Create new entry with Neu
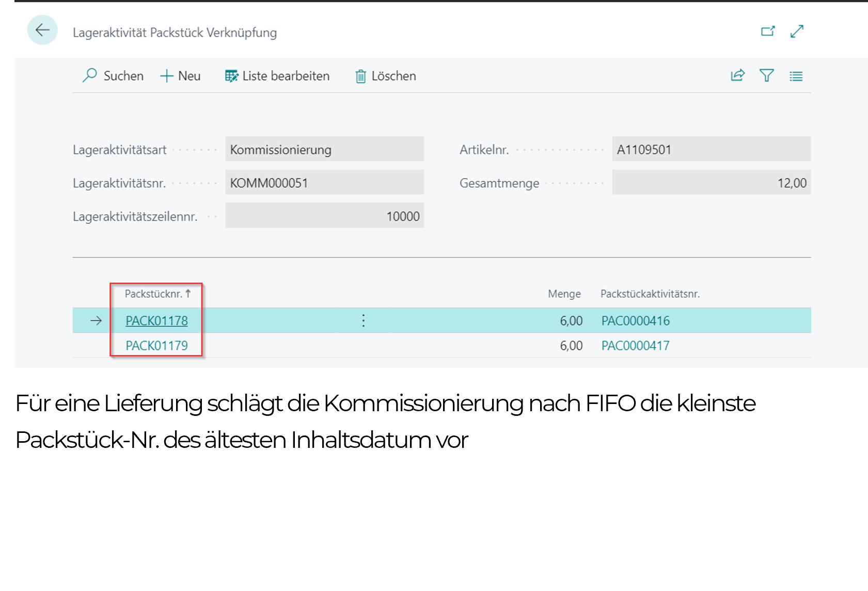The height and width of the screenshot is (591, 868). pos(181,76)
